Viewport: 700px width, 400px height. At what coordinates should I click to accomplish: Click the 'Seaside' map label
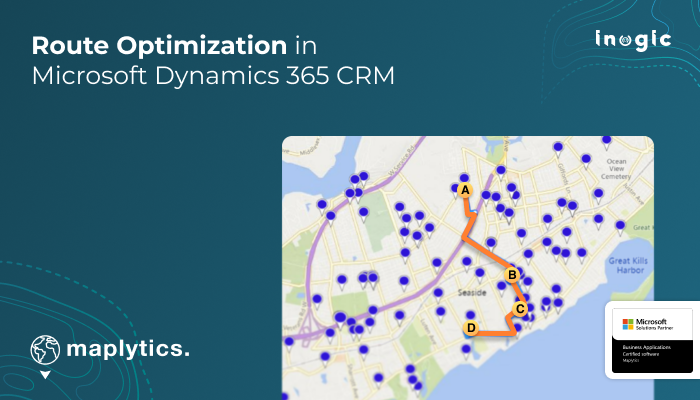(x=472, y=293)
